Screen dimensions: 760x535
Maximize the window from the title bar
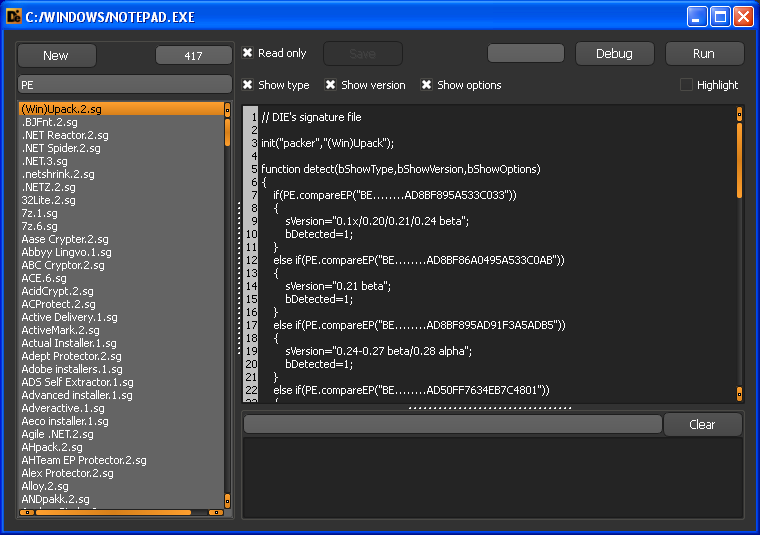(x=720, y=16)
